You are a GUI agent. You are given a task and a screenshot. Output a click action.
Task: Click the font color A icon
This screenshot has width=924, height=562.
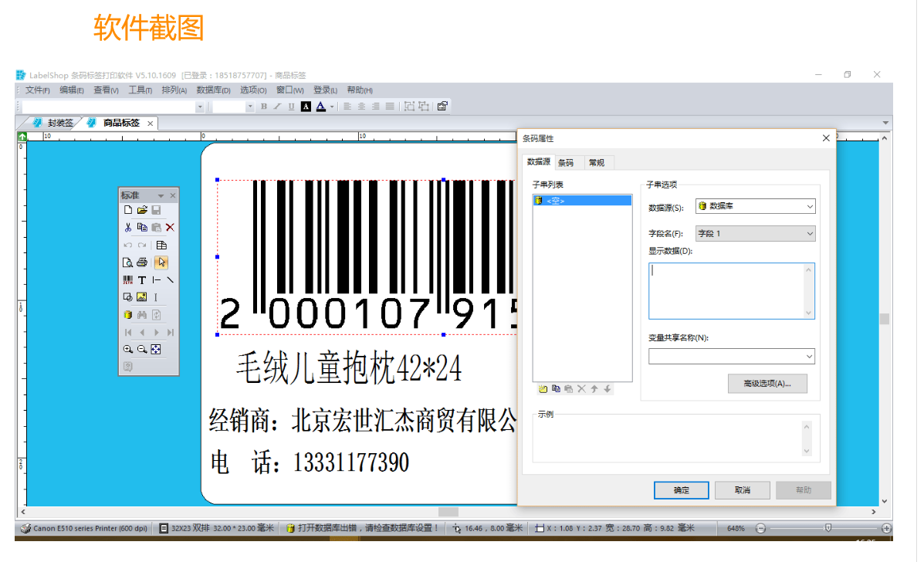(x=321, y=107)
